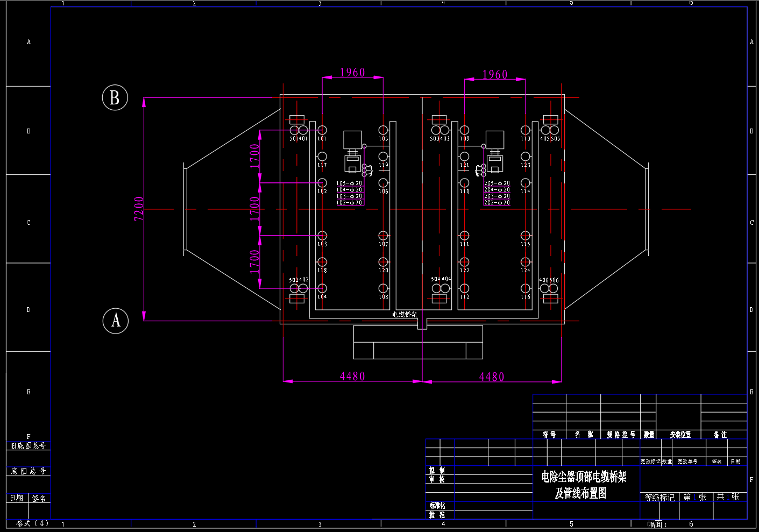The image size is (759, 532).
Task: Click the 旧底图总号 side label
Action: point(28,446)
